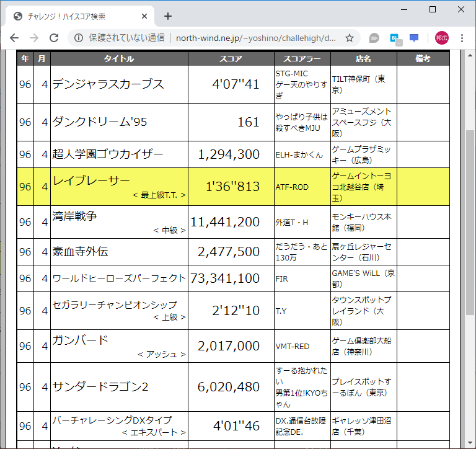Click score 161
The height and width of the screenshot is (449, 476).
tap(249, 122)
